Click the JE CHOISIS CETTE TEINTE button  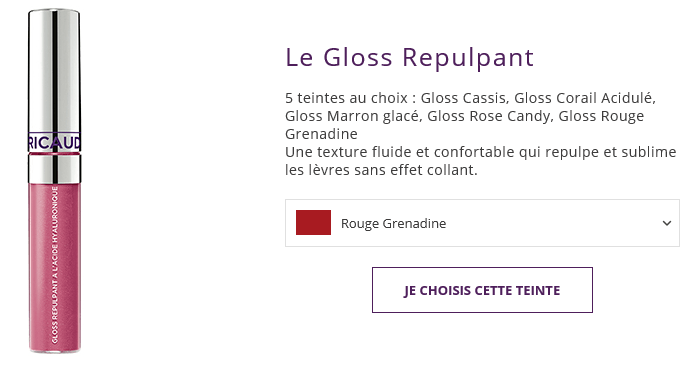pos(482,290)
